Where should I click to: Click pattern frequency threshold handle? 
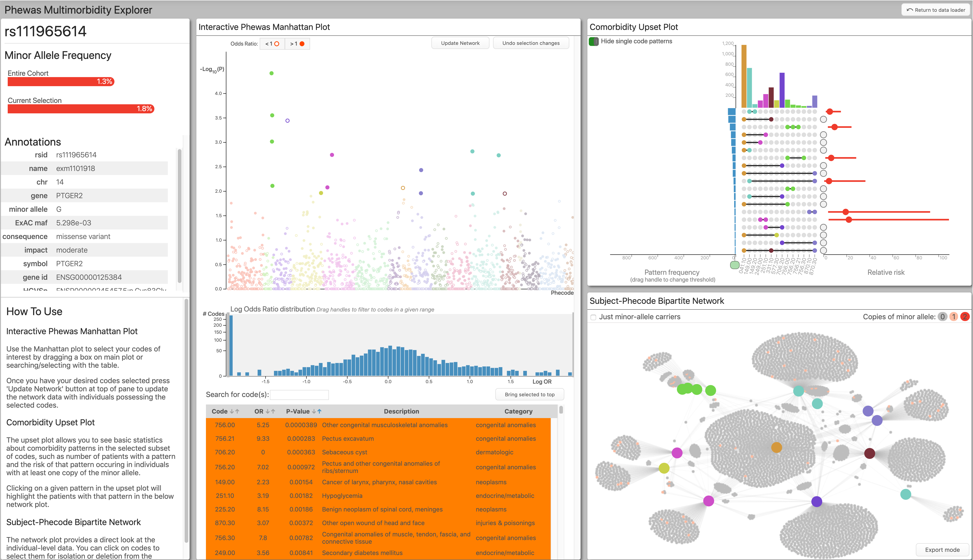point(734,265)
